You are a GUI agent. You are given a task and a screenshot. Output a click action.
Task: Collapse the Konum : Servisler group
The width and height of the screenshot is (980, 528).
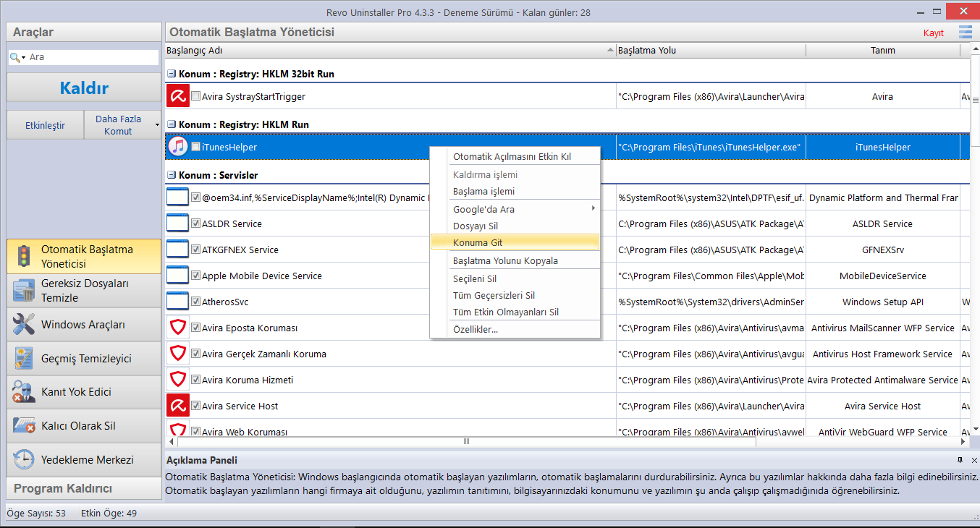(x=172, y=175)
